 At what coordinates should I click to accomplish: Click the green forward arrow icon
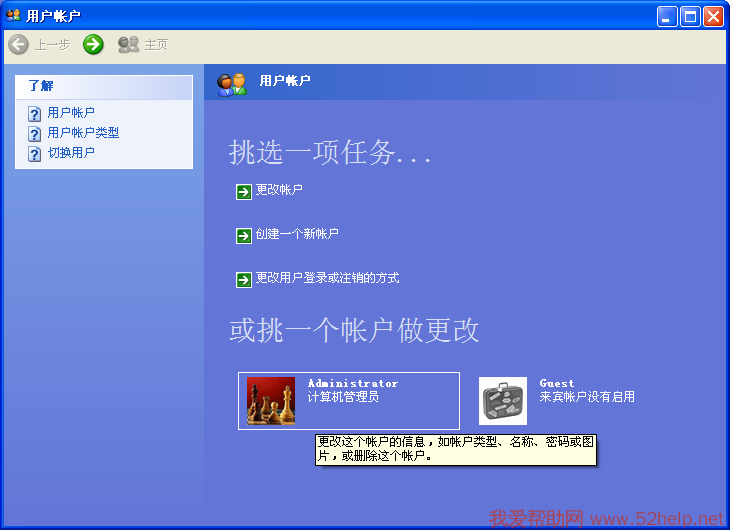point(93,44)
